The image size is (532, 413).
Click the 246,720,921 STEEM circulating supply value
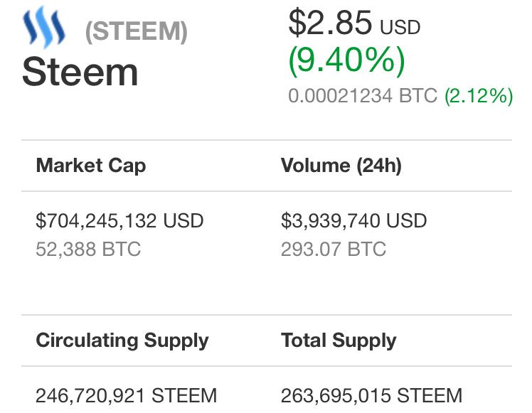point(126,395)
